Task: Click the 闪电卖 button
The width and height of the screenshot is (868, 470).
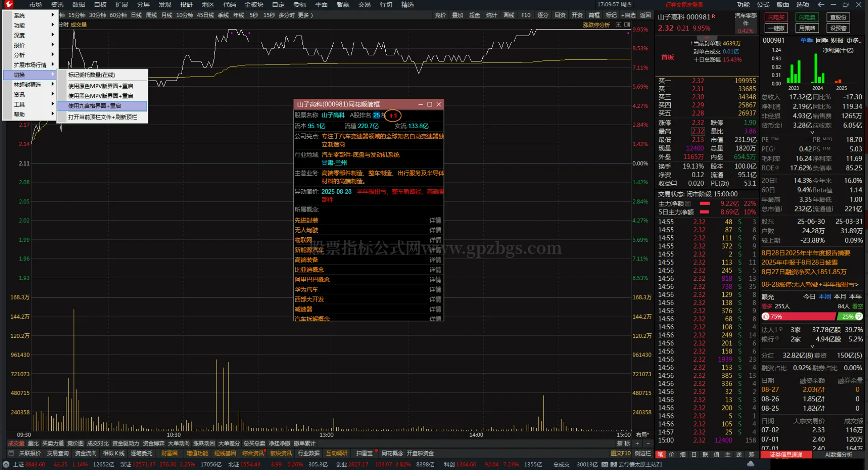Action: pos(807,17)
